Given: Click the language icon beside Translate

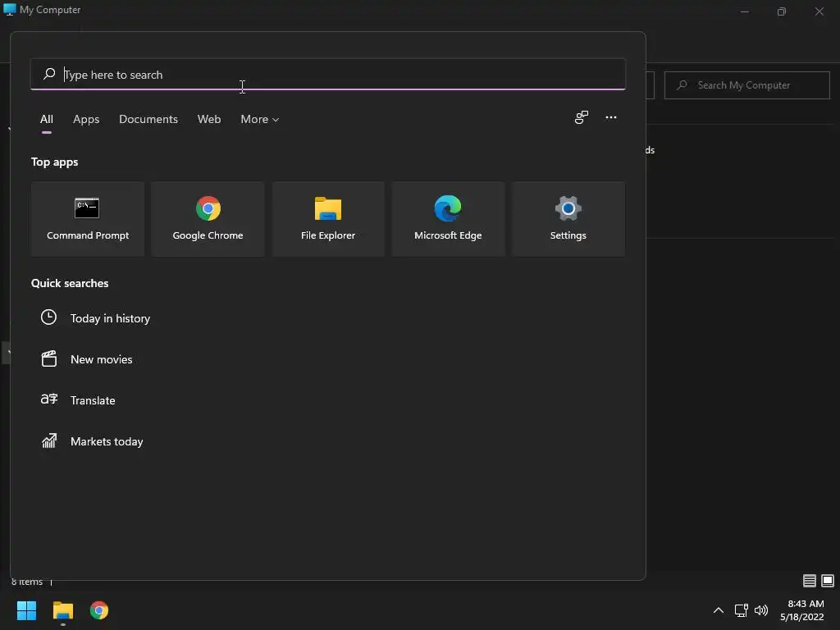Looking at the screenshot, I should pyautogui.click(x=48, y=399).
